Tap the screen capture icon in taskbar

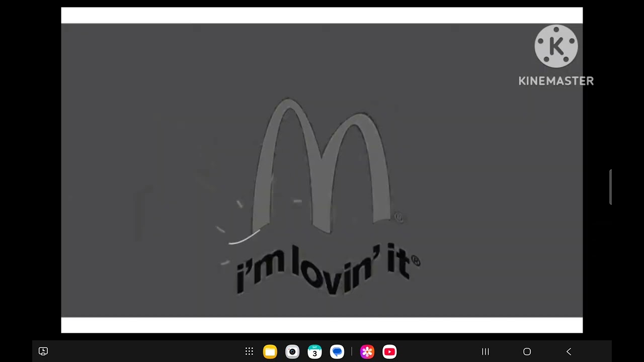point(43,351)
